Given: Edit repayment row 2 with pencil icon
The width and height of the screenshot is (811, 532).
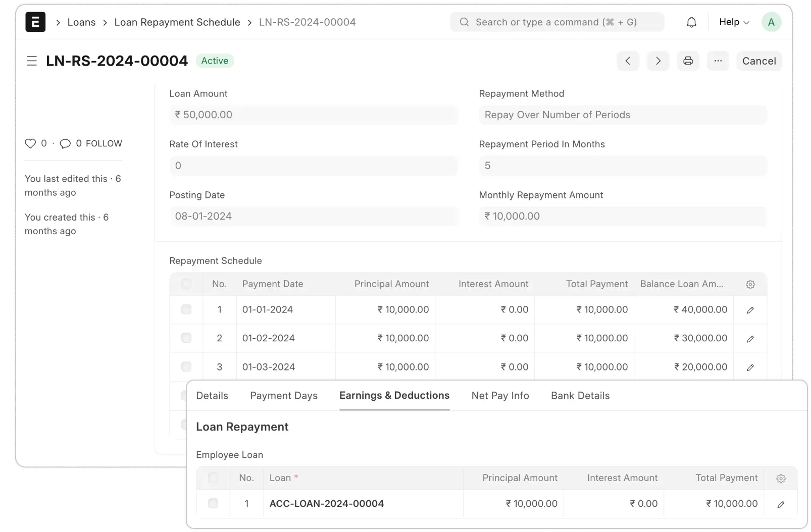Looking at the screenshot, I should coord(751,339).
